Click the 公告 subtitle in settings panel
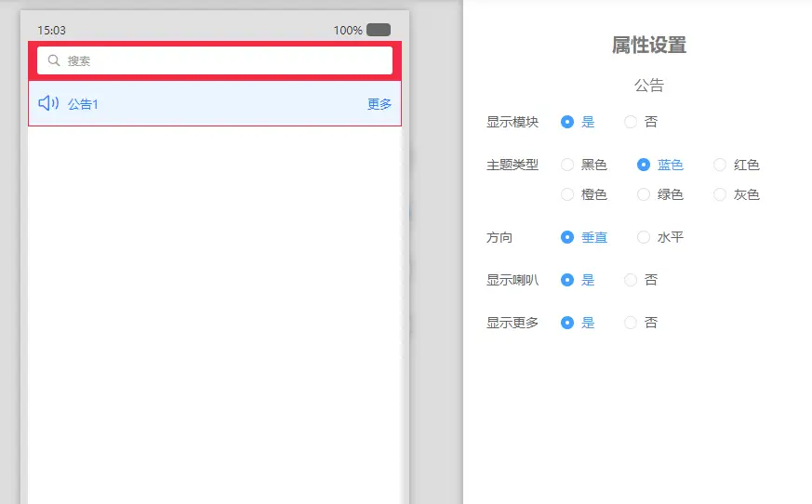Viewport: 812px width, 504px height. pos(649,85)
